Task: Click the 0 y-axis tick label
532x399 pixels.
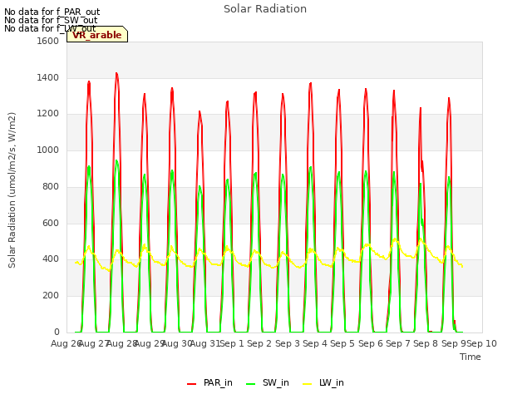Action: (x=57, y=332)
